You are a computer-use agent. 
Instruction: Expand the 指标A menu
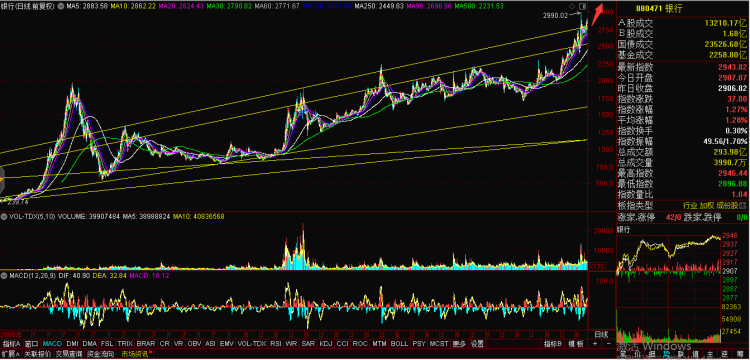pos(11,344)
